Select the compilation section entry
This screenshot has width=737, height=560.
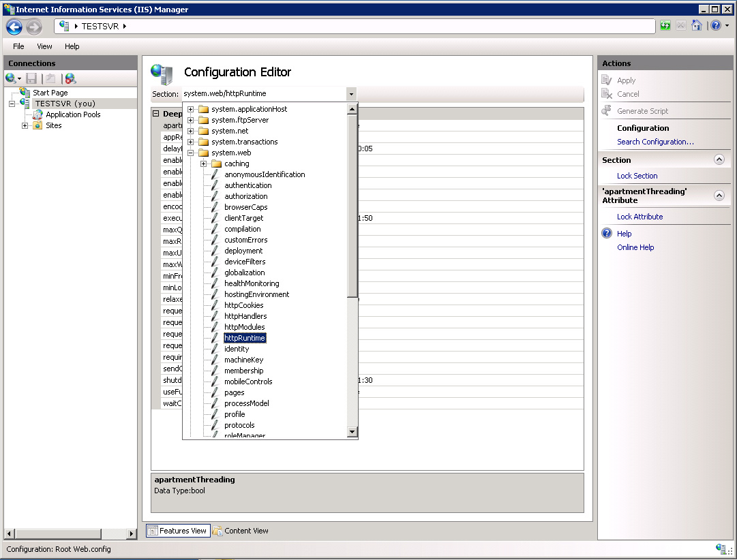click(243, 229)
